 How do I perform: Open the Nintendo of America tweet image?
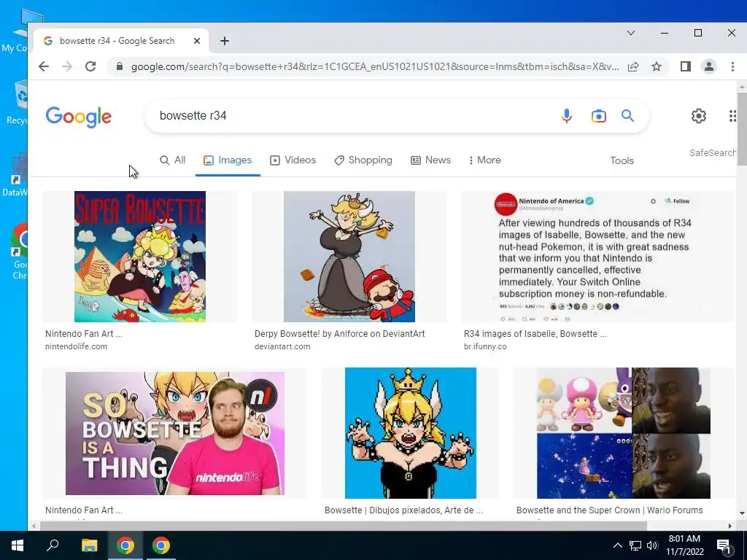pos(597,257)
